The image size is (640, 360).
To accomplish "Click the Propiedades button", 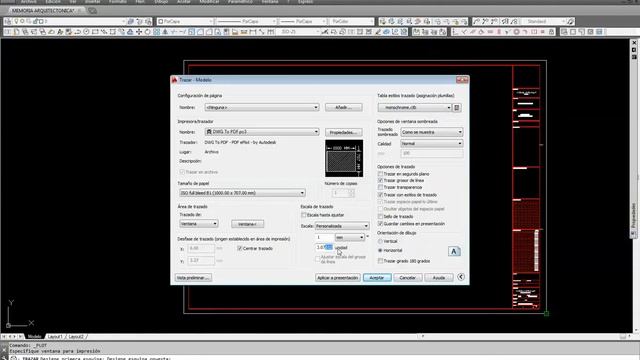I will (343, 132).
